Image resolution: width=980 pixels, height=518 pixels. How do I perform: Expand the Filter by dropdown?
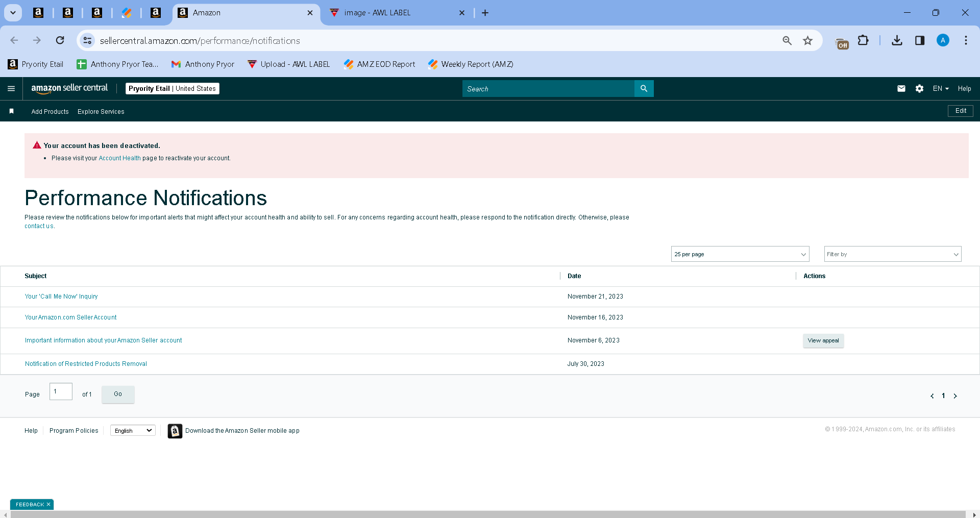[x=893, y=254]
